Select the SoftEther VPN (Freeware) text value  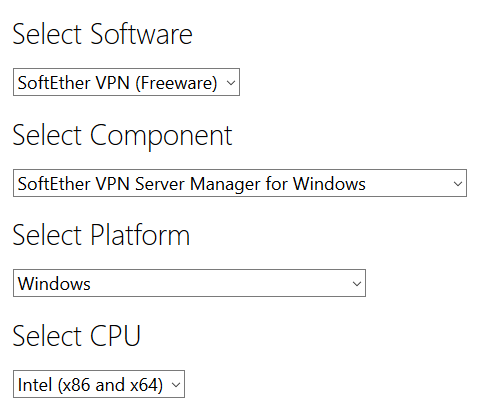pyautogui.click(x=117, y=83)
